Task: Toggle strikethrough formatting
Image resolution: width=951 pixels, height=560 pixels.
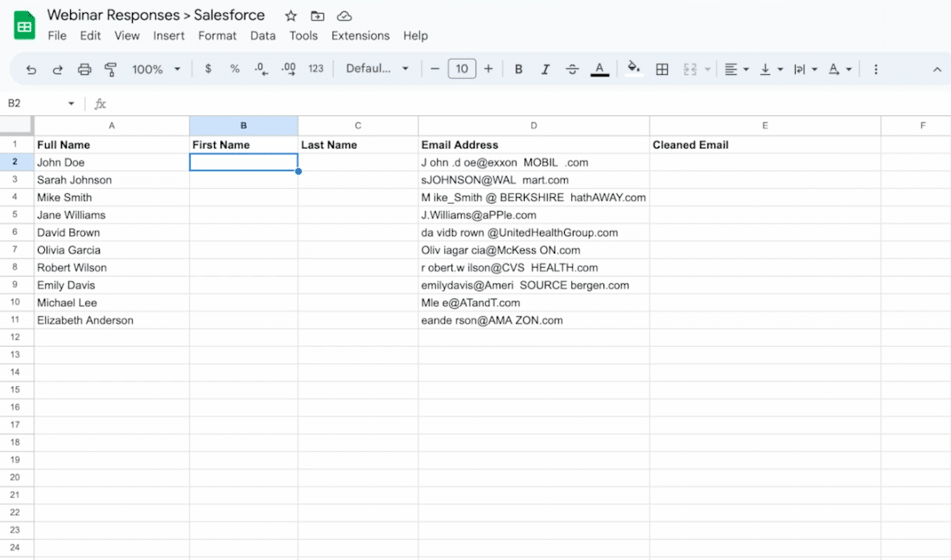Action: click(x=572, y=69)
